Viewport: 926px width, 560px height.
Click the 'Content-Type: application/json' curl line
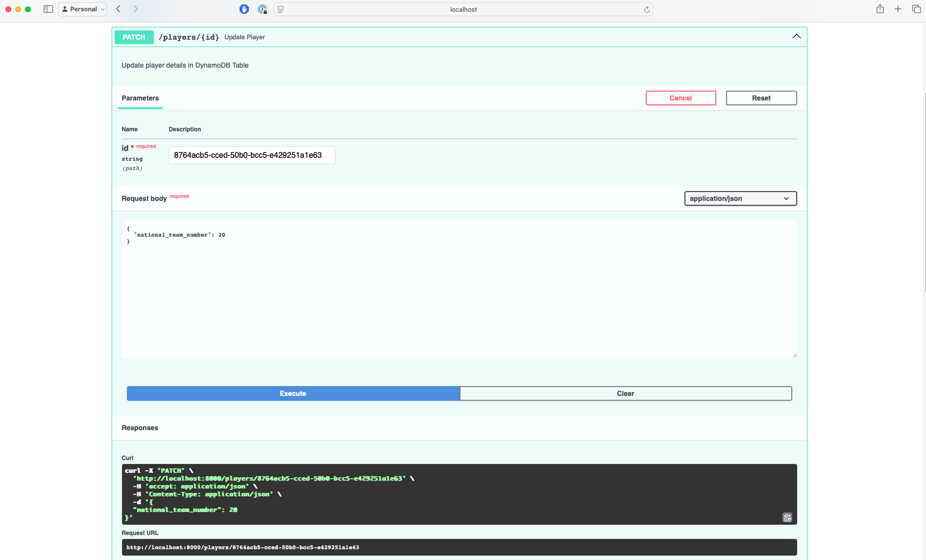click(x=207, y=494)
